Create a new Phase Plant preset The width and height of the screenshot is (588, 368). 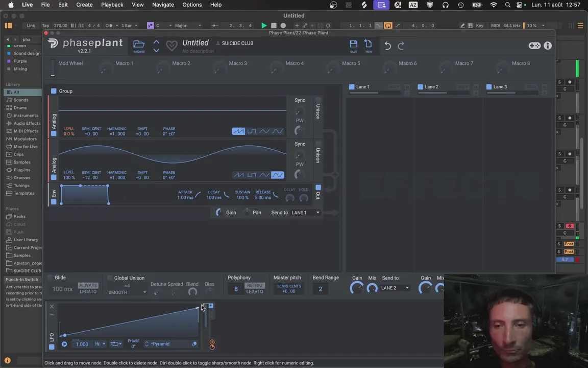point(368,46)
